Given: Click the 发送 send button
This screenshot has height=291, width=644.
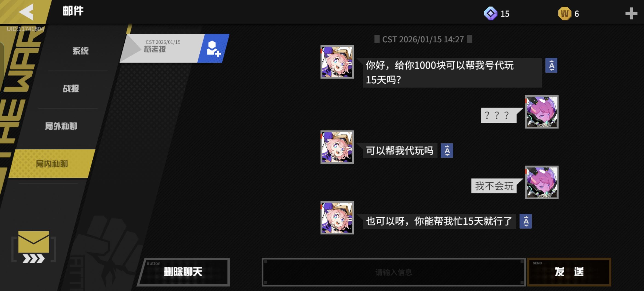Looking at the screenshot, I should (569, 272).
